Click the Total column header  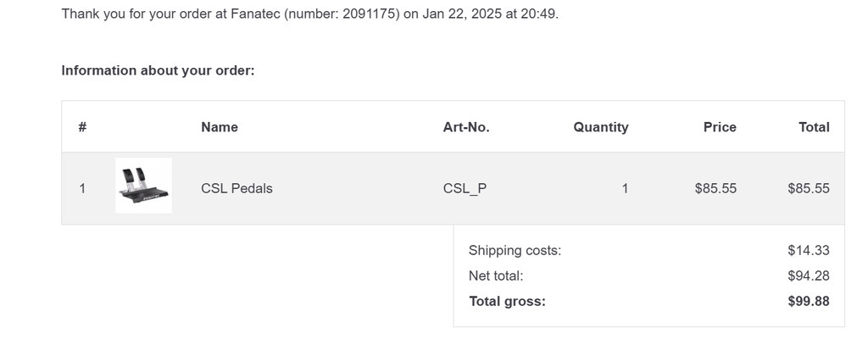click(814, 127)
